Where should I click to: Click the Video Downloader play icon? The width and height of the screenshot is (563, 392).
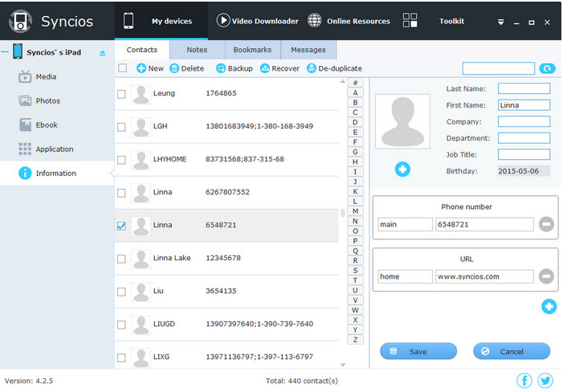point(223,20)
